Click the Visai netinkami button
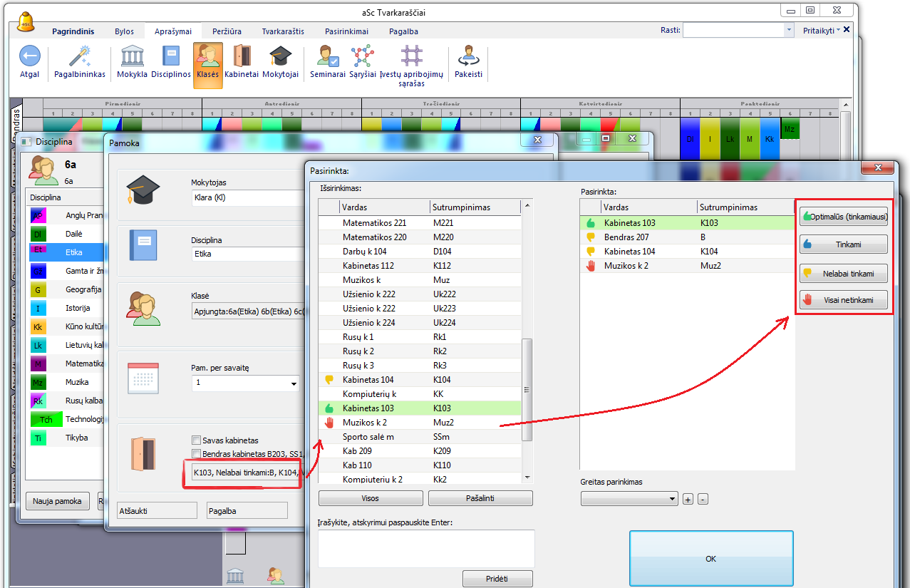The image size is (910, 588). tap(844, 300)
